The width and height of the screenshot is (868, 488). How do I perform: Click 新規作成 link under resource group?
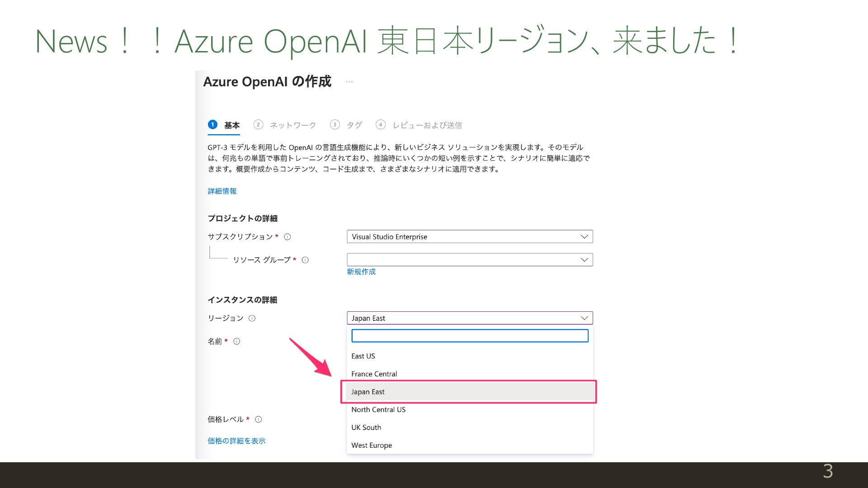pos(361,272)
